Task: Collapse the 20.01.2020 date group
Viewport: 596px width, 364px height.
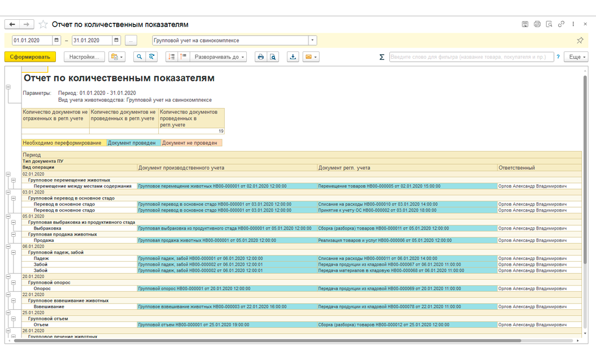Action: pyautogui.click(x=8, y=276)
